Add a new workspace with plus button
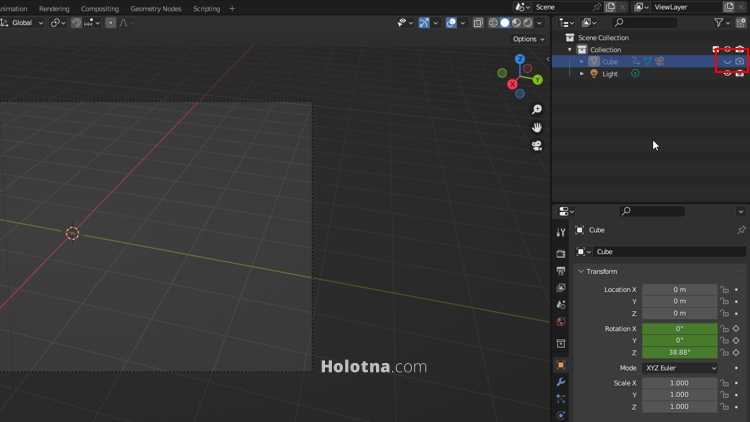The width and height of the screenshot is (750, 422). tap(232, 9)
